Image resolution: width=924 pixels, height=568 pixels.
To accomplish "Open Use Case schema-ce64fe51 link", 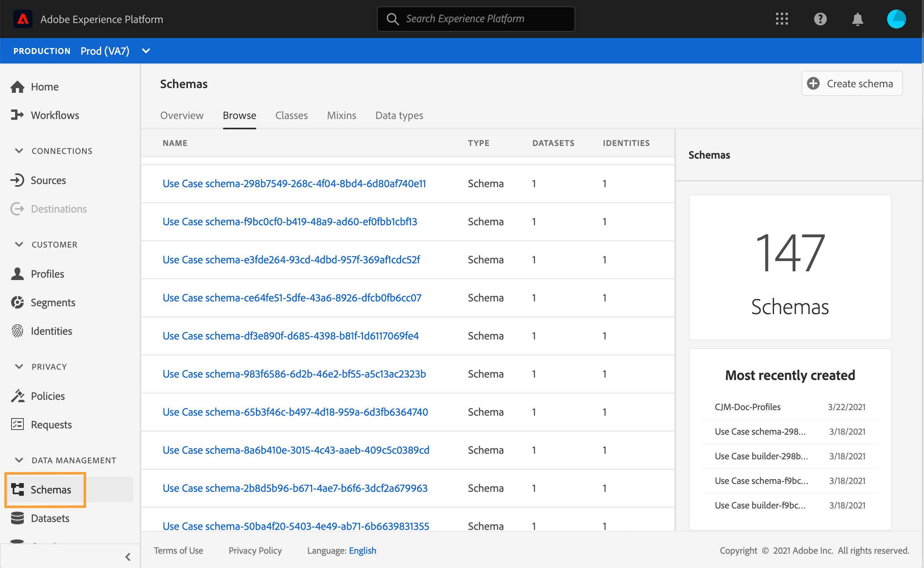I will (292, 298).
